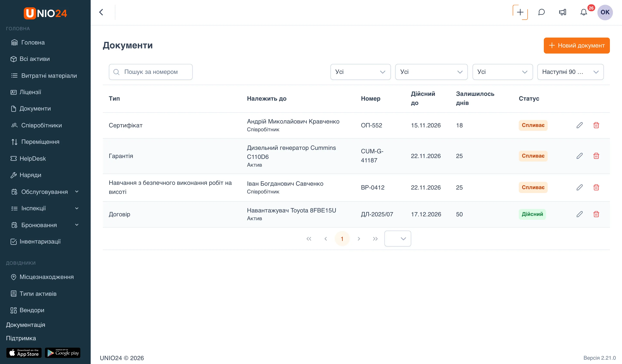
Task: Open the page size dropdown
Action: click(x=397, y=239)
